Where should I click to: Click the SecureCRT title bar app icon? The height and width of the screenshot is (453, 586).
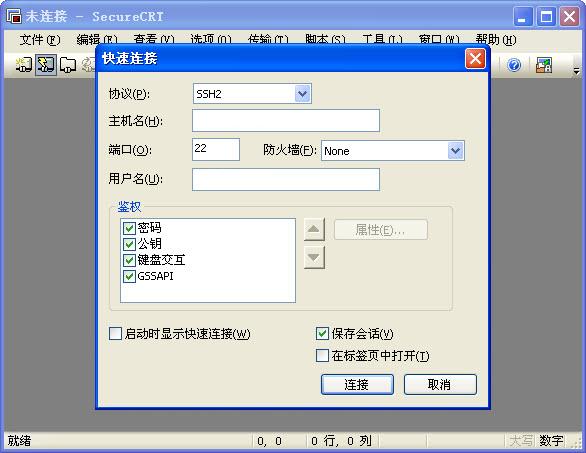pyautogui.click(x=14, y=16)
